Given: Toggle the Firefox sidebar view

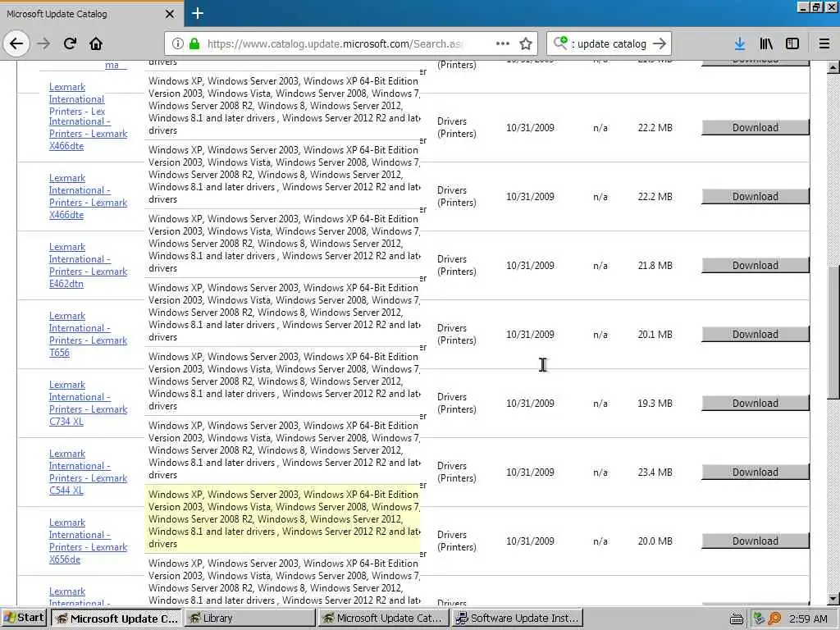Looking at the screenshot, I should tap(792, 44).
